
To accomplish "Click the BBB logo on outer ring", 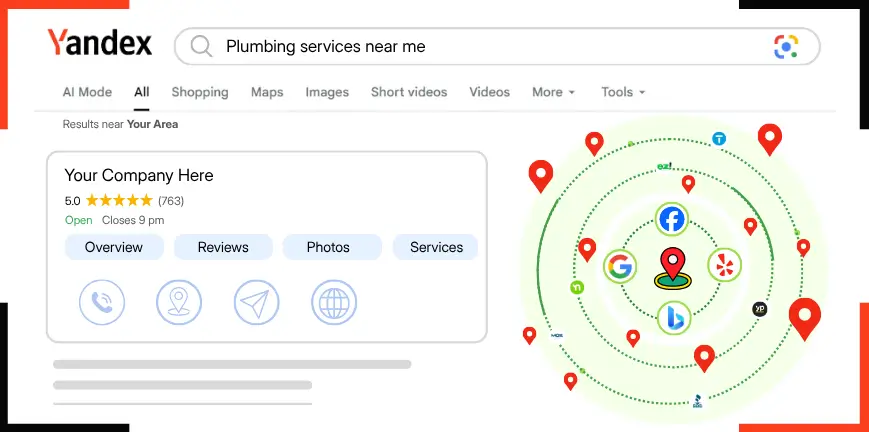I will 698,401.
